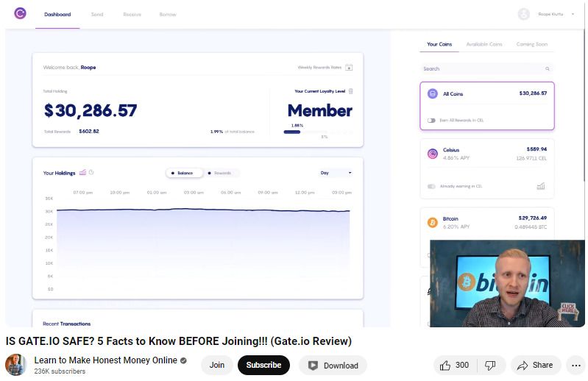Click the bar chart icon next to Your Holdings
This screenshot has width=588, height=381.
coord(83,172)
